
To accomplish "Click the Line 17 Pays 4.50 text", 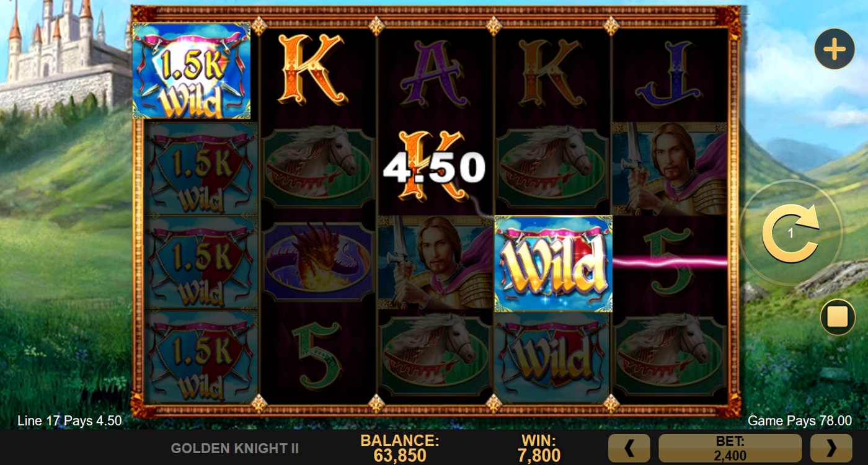I will click(x=69, y=421).
